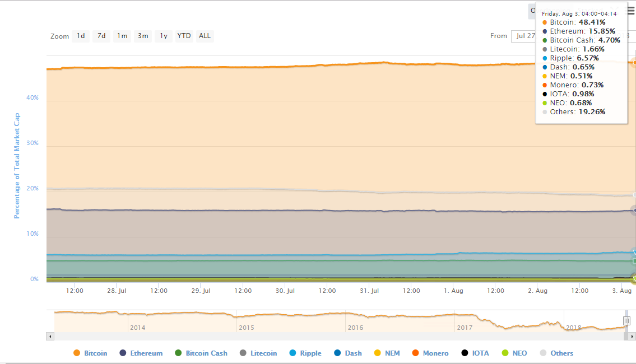The image size is (636, 364).
Task: Click the gray Others legend dot
Action: (543, 353)
